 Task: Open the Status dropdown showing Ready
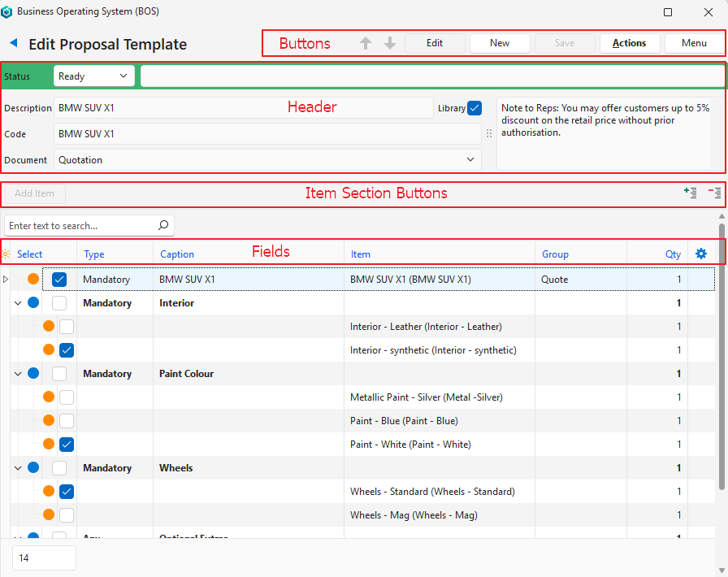(x=93, y=76)
